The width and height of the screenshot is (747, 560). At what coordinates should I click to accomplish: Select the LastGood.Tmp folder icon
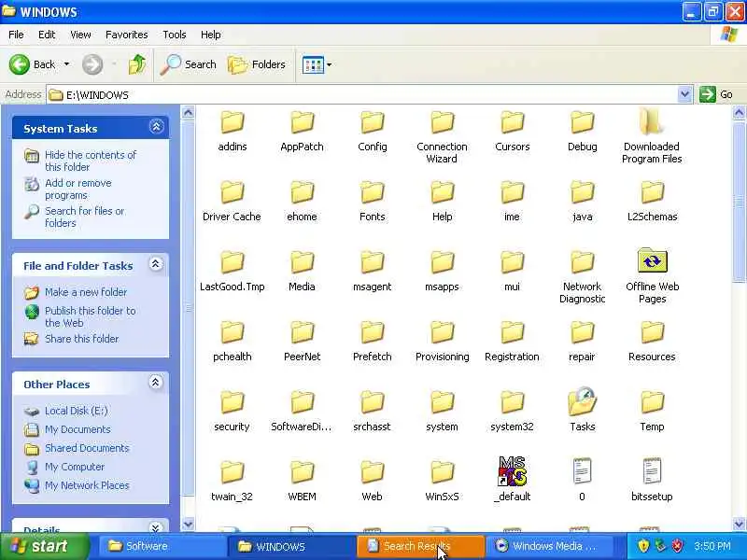[x=232, y=263]
